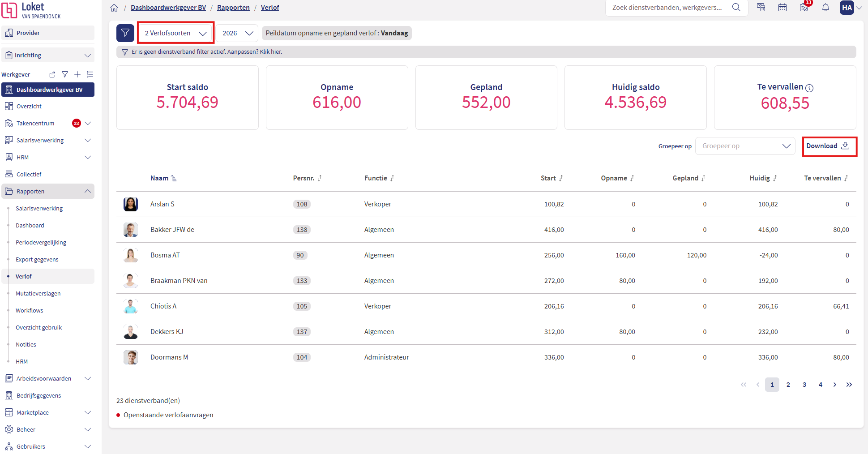Click the Download button
Viewport: 868px width, 454px height.
tap(830, 146)
